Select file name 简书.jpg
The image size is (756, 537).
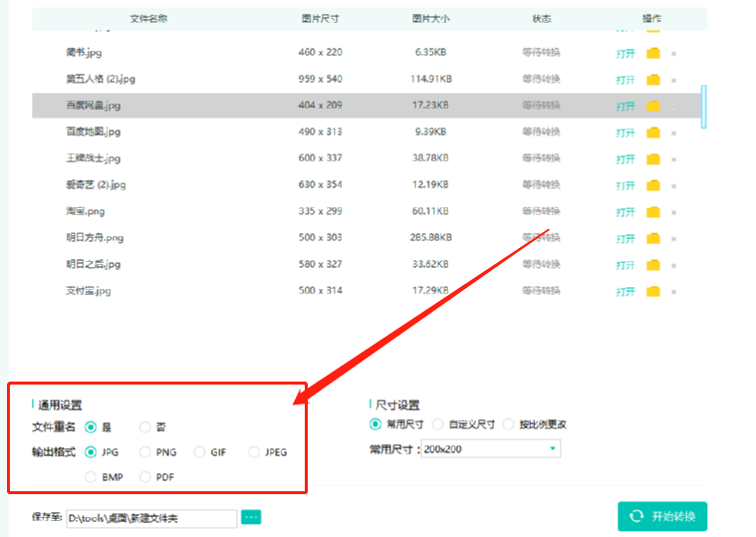[84, 52]
